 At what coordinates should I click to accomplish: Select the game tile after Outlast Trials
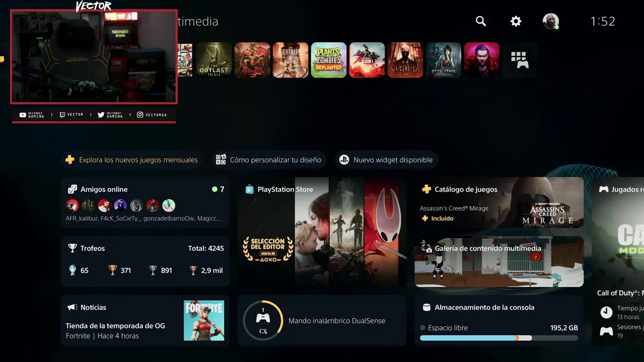(x=252, y=60)
